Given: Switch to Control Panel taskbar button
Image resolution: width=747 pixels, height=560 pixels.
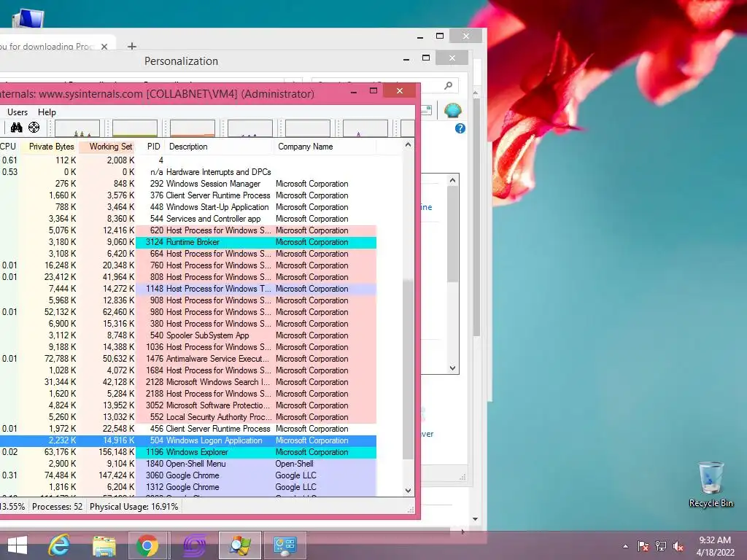Looking at the screenshot, I should [285, 545].
